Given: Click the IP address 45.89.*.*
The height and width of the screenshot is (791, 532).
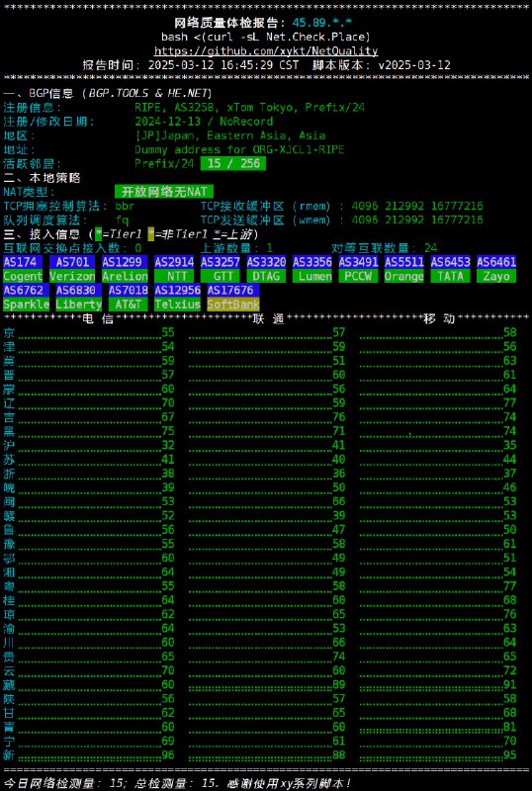Looking at the screenshot, I should pos(322,23).
